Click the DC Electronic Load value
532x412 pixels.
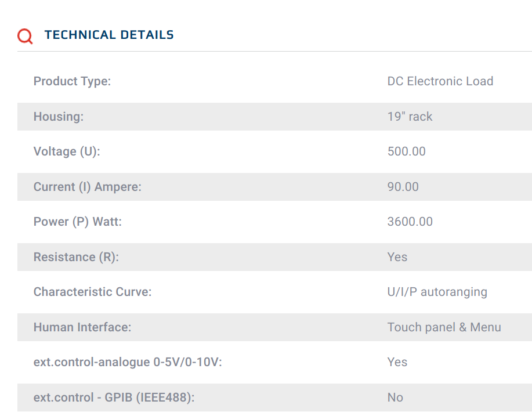(440, 81)
